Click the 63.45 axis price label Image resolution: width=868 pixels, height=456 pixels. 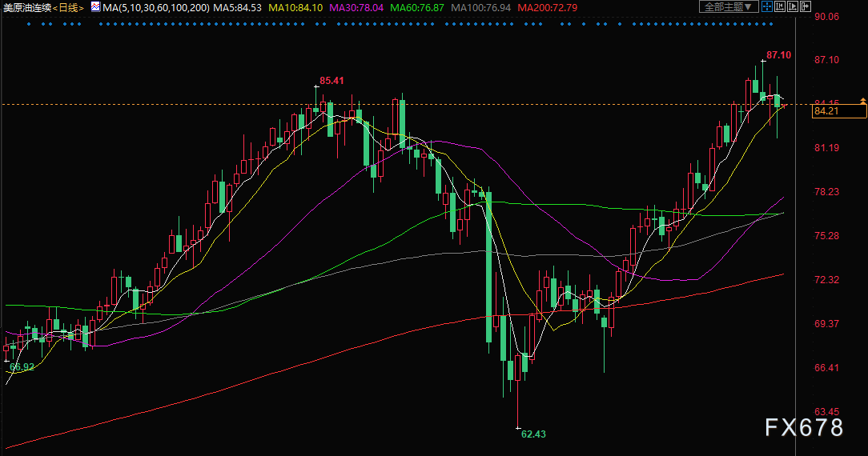[826, 411]
